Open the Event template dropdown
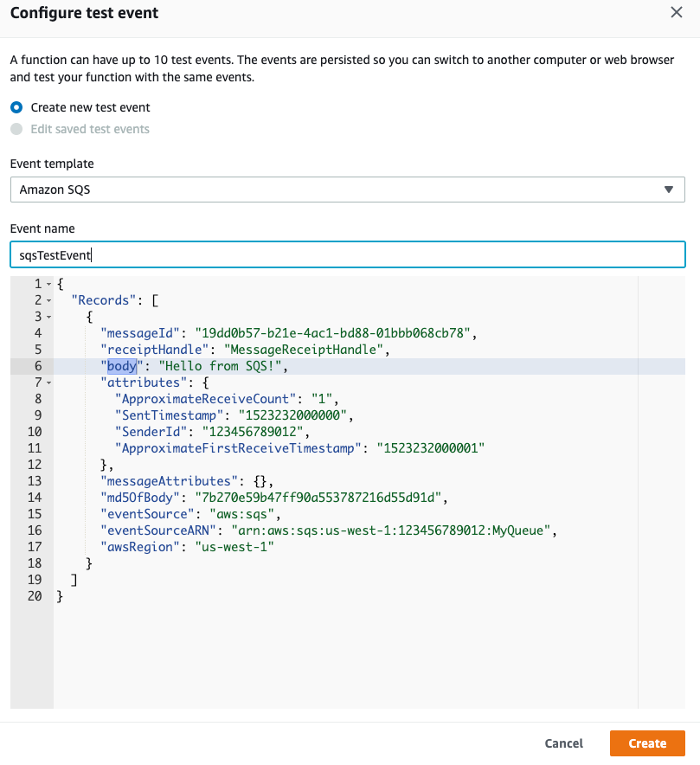 (347, 190)
